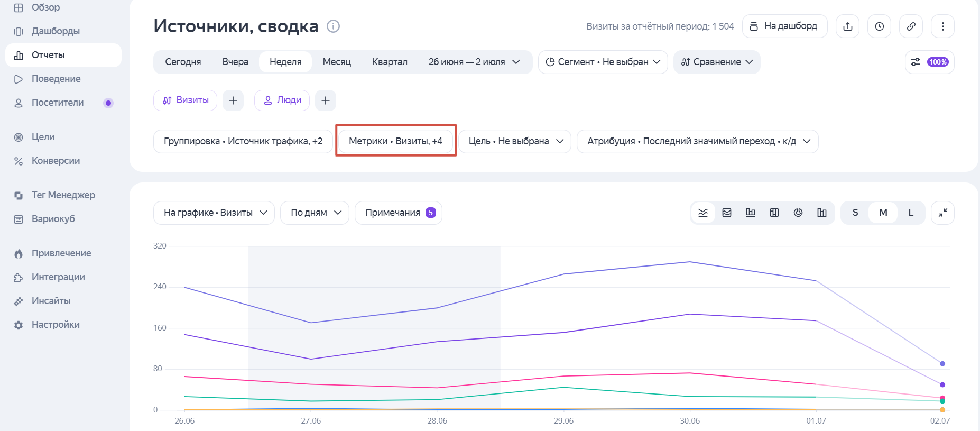The width and height of the screenshot is (980, 431).
Task: Expand the Сегмент dropdown
Action: pos(603,62)
